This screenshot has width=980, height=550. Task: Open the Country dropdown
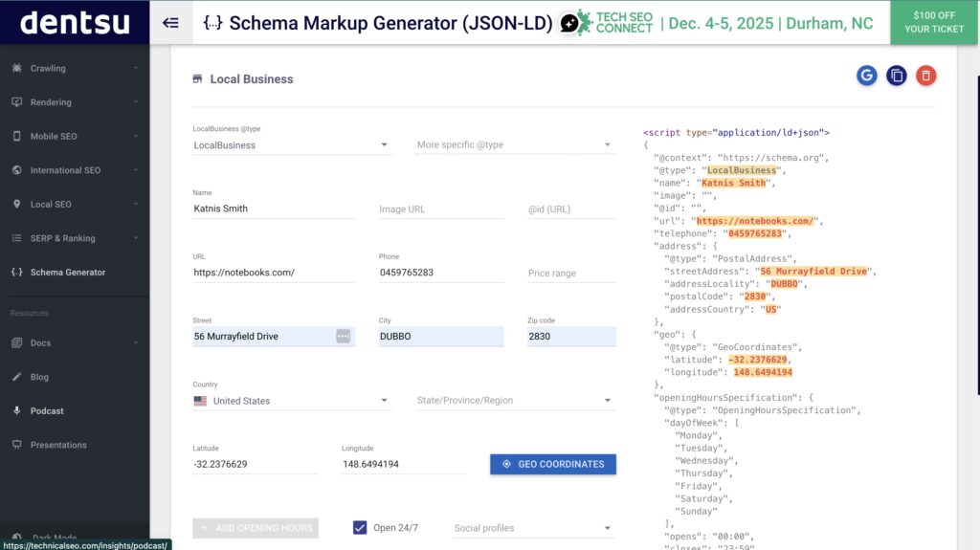coord(292,401)
